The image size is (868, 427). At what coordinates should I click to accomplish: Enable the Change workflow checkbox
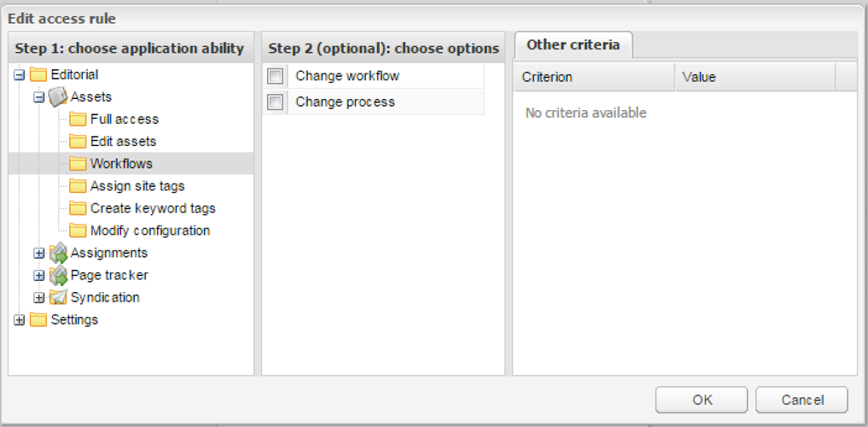275,76
